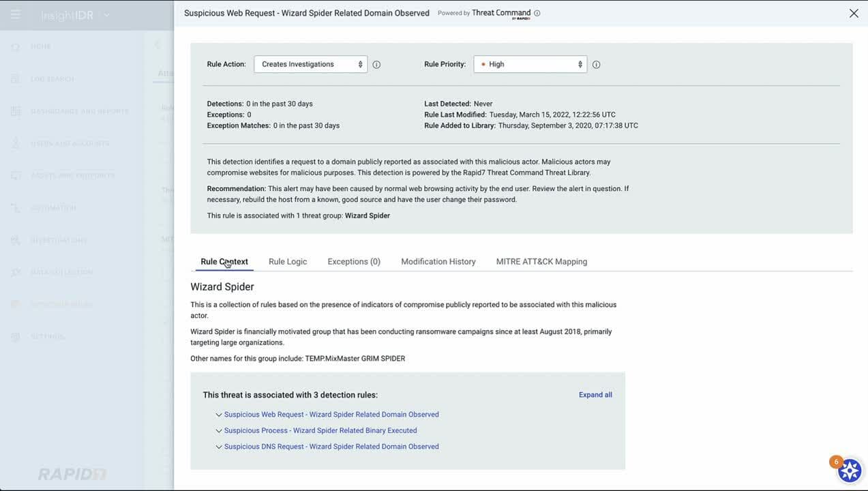Open the Rule Action dropdown

[311, 64]
